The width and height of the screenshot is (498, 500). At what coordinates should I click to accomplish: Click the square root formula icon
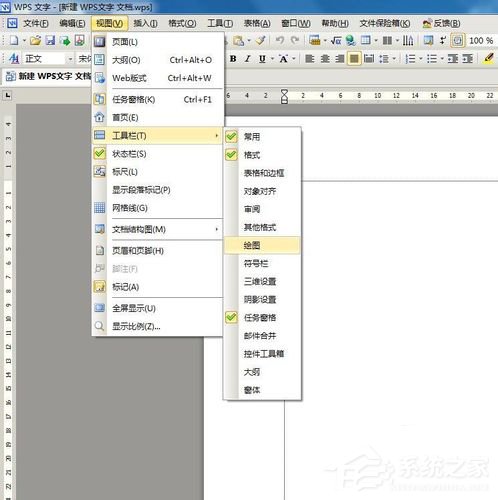pos(335,41)
